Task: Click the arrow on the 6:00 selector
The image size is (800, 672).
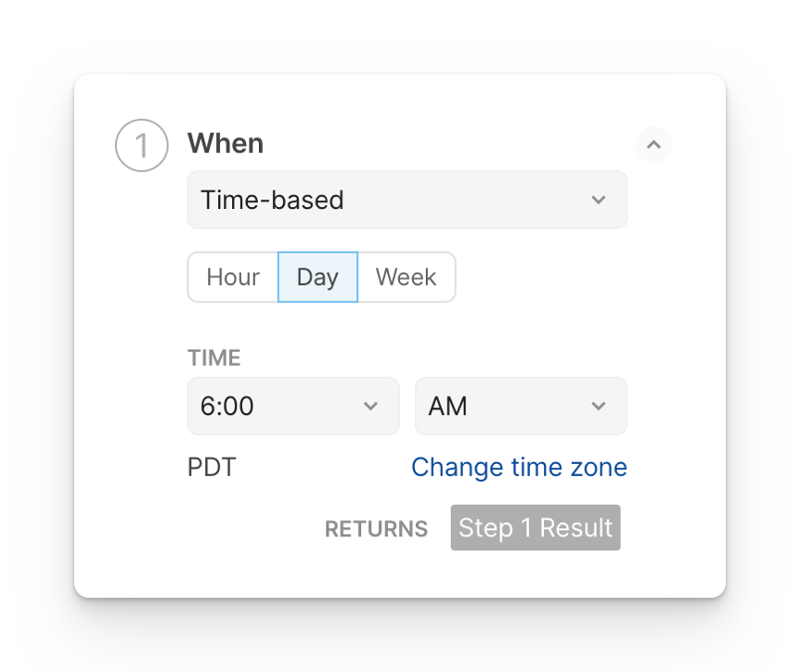Action: click(x=370, y=406)
